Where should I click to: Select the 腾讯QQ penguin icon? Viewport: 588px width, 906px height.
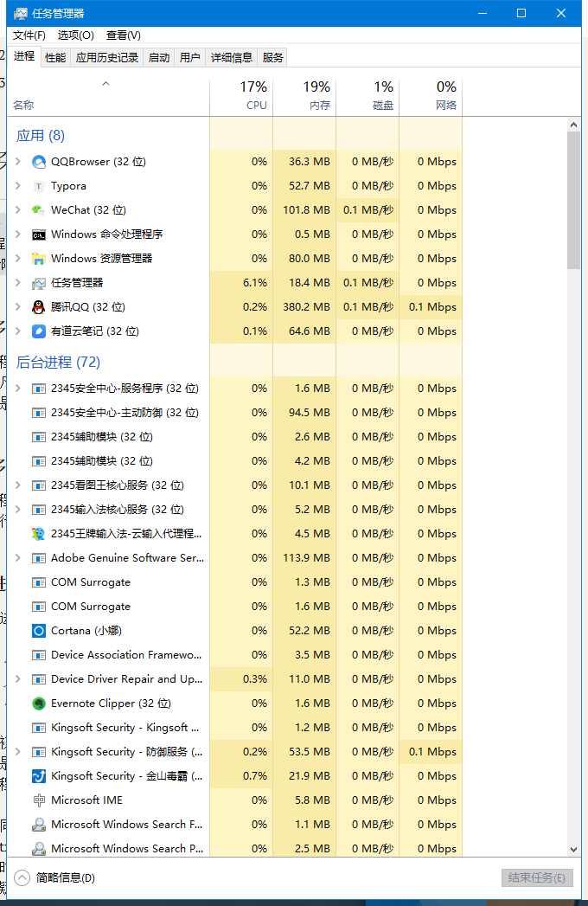coord(39,307)
